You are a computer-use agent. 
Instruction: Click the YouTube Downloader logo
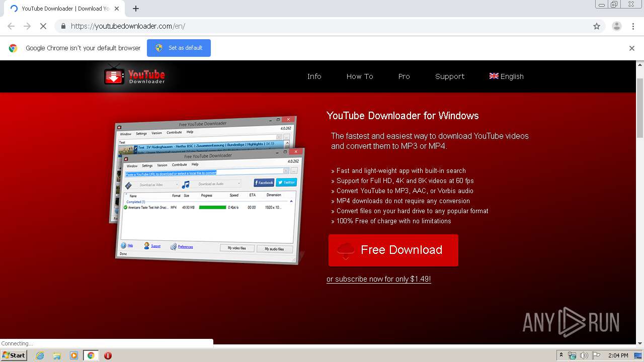coord(134,75)
